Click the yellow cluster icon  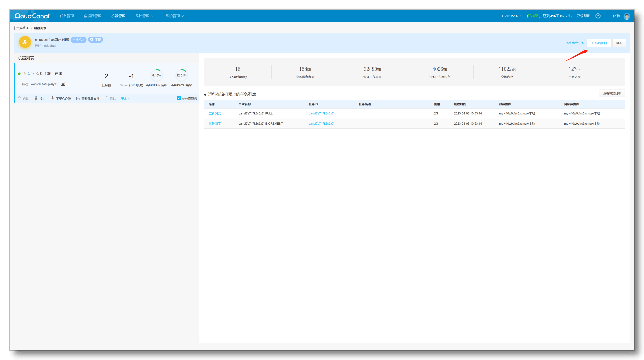[25, 42]
